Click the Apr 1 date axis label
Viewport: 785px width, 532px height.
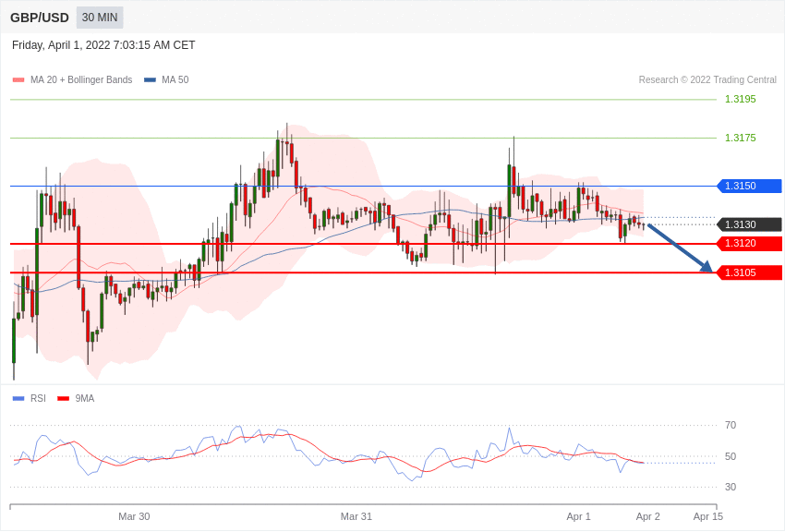tap(579, 516)
